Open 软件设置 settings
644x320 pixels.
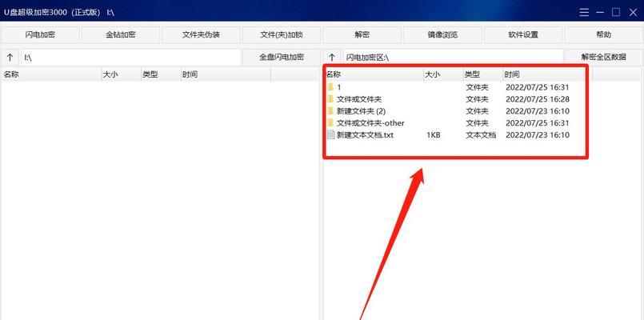pos(523,35)
